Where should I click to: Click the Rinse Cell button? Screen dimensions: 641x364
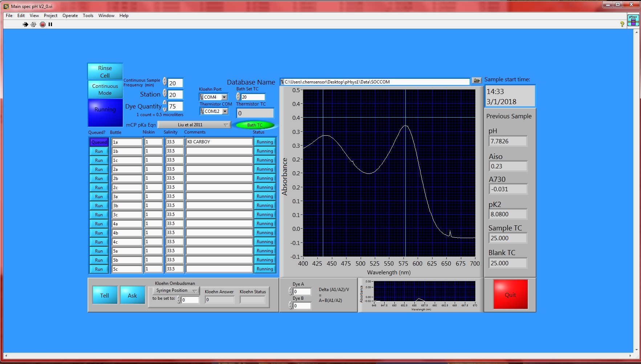[105, 72]
